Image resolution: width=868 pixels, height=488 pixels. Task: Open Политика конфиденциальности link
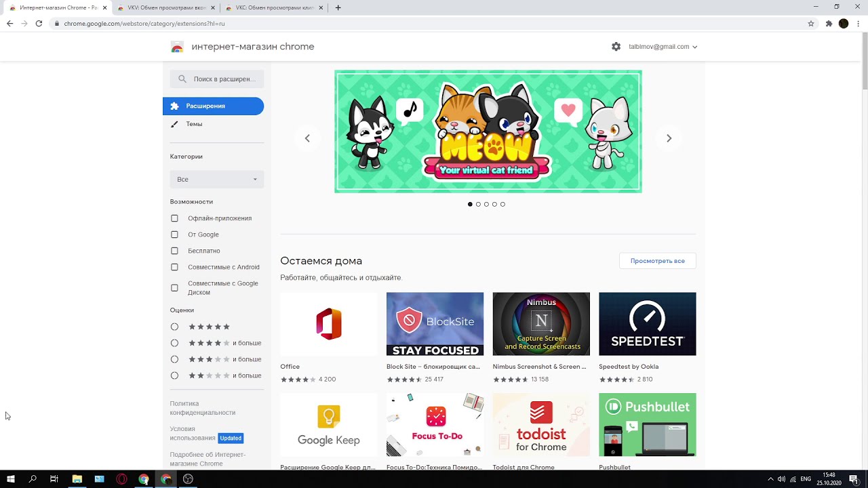(203, 408)
